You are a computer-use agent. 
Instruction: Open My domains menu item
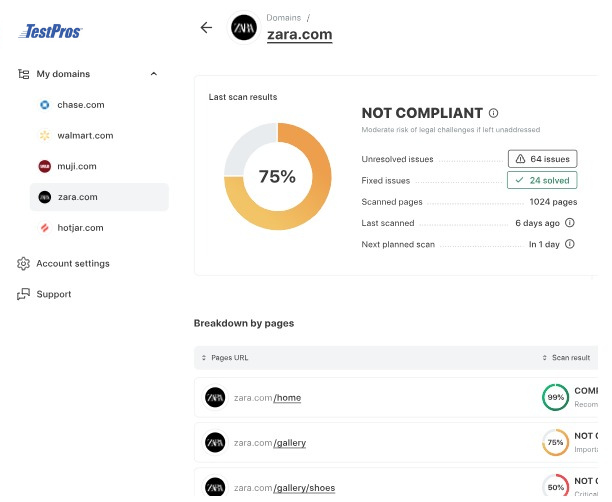click(x=63, y=74)
